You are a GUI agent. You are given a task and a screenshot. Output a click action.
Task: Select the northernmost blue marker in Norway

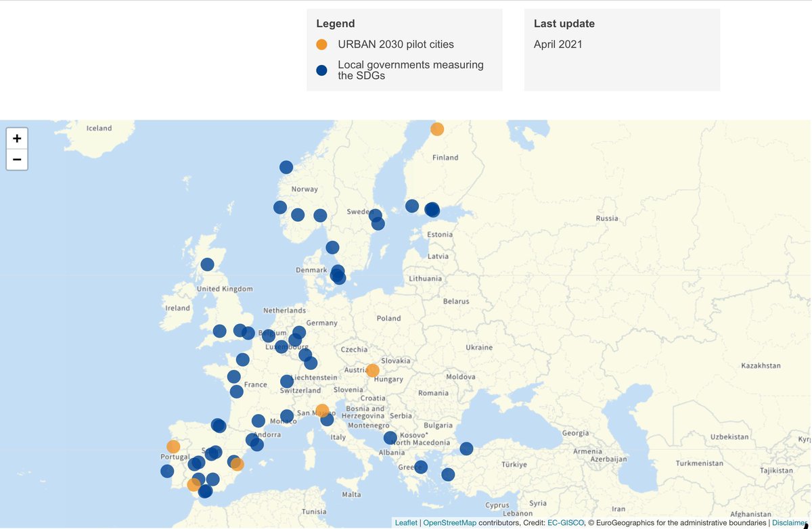(x=285, y=166)
